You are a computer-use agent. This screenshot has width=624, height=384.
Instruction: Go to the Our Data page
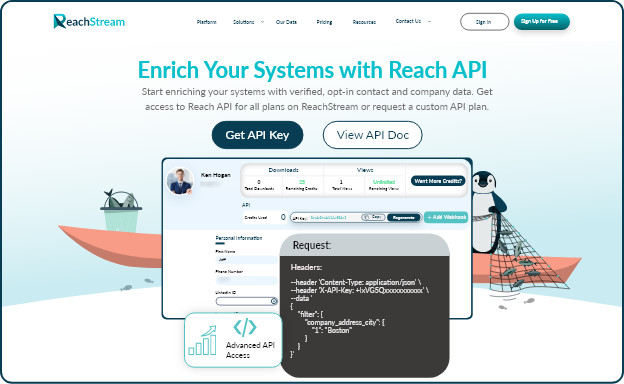[x=286, y=22]
